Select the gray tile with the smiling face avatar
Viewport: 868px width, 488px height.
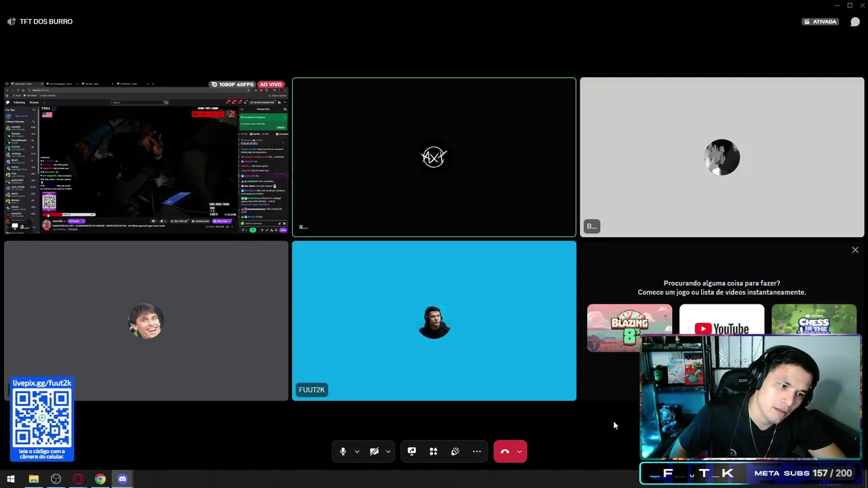tap(146, 321)
